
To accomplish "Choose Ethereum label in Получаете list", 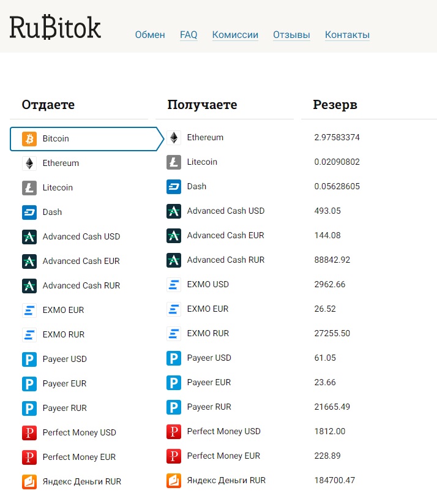I will [205, 137].
